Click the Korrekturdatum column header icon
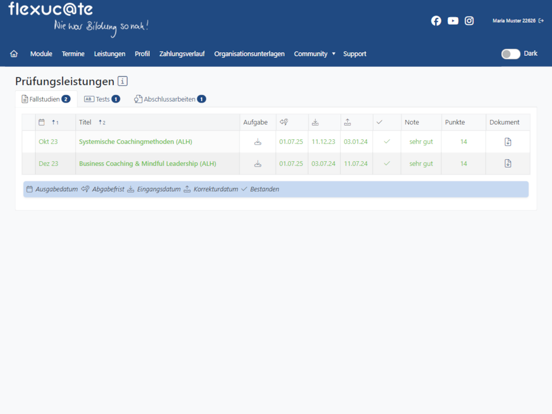Screen dimensions: 552x414 (x=347, y=122)
